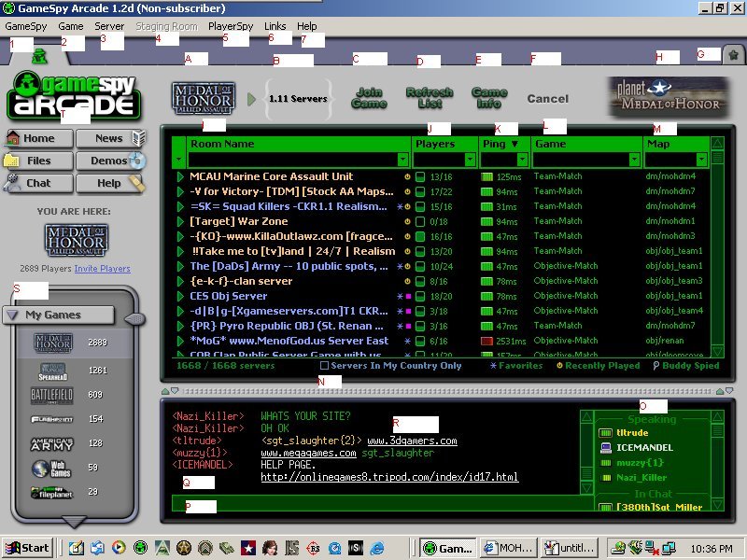Toggle the Ping column sort arrow
747x560 pixels.
[514, 144]
